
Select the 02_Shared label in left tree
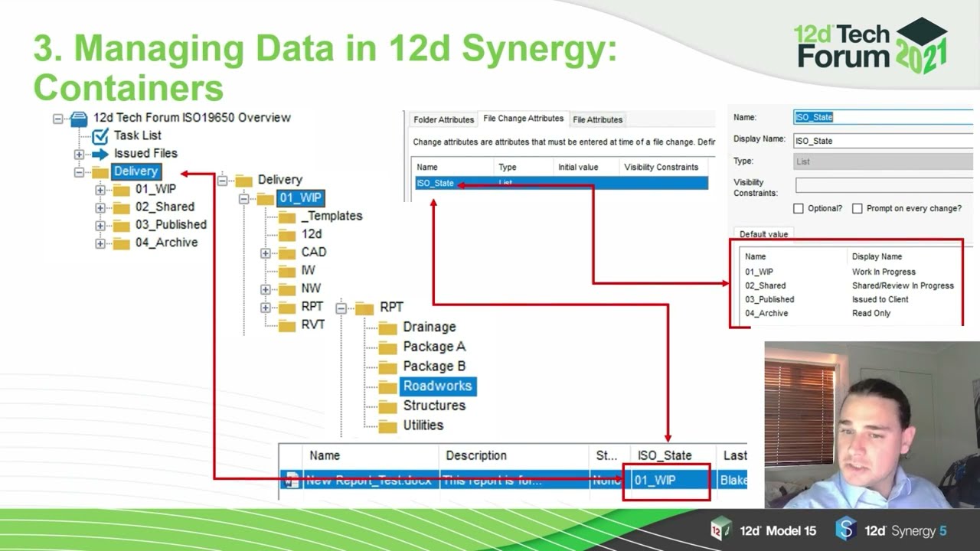165,207
